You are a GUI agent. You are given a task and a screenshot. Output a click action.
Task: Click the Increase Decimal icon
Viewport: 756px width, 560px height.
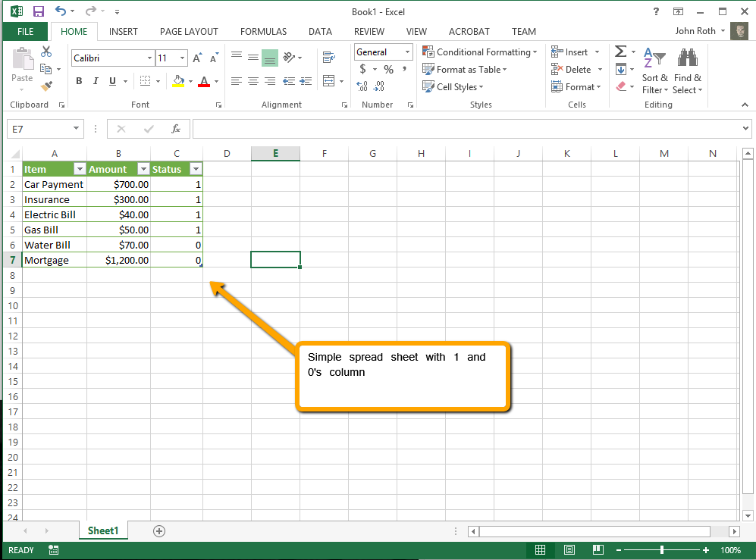tap(360, 86)
